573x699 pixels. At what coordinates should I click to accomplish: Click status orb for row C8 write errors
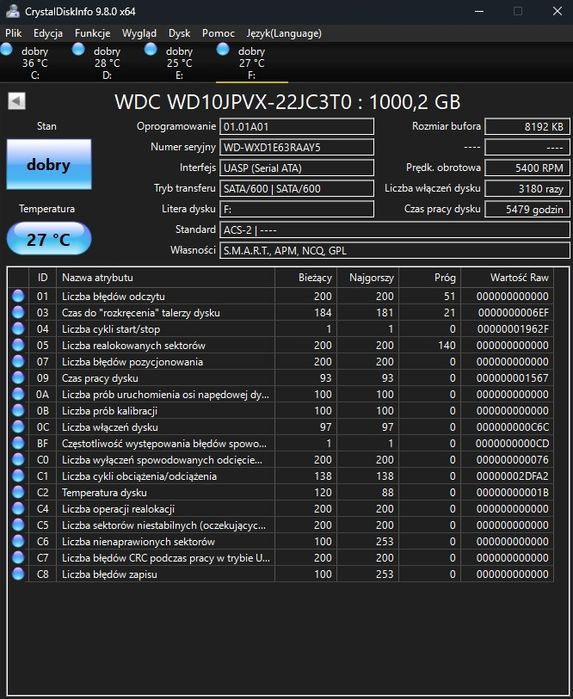pyautogui.click(x=18, y=574)
